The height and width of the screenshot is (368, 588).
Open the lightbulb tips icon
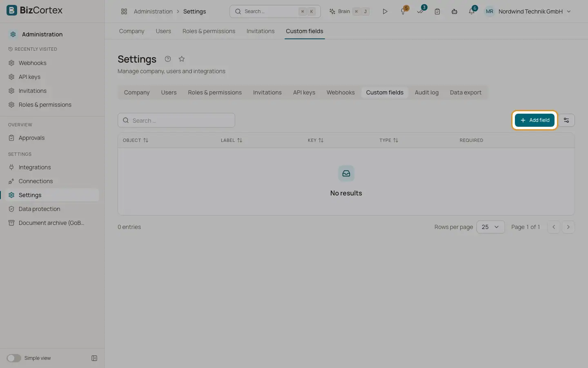403,11
